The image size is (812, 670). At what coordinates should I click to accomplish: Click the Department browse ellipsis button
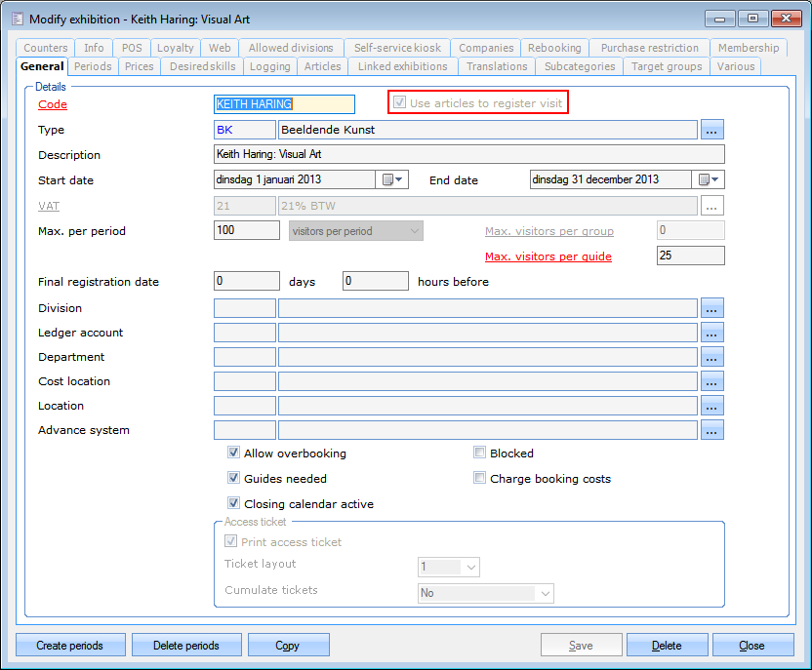tap(711, 357)
